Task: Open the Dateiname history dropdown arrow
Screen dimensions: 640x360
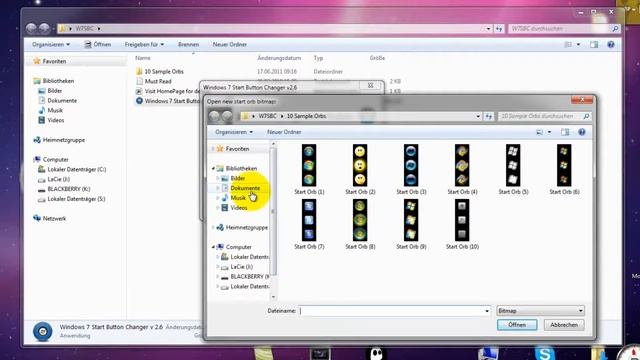Action: [x=487, y=311]
